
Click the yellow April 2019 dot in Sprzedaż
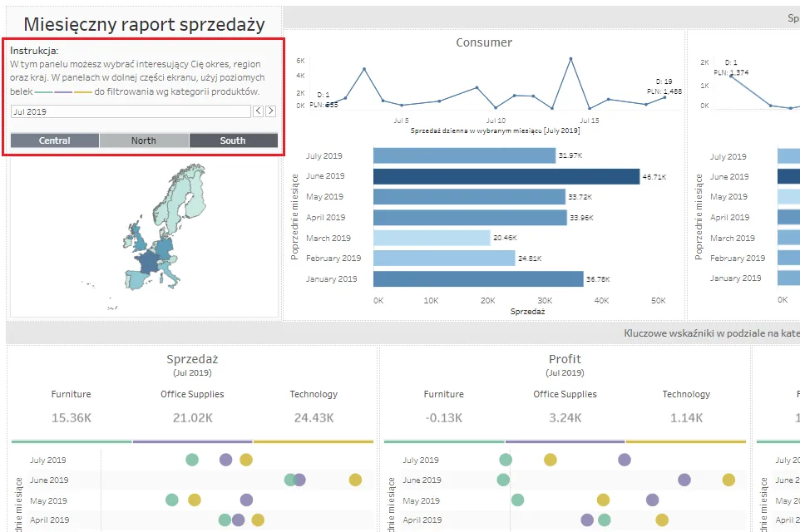coord(258,520)
